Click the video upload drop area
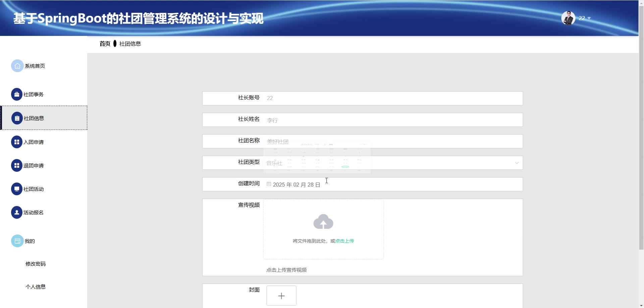 coord(323,229)
